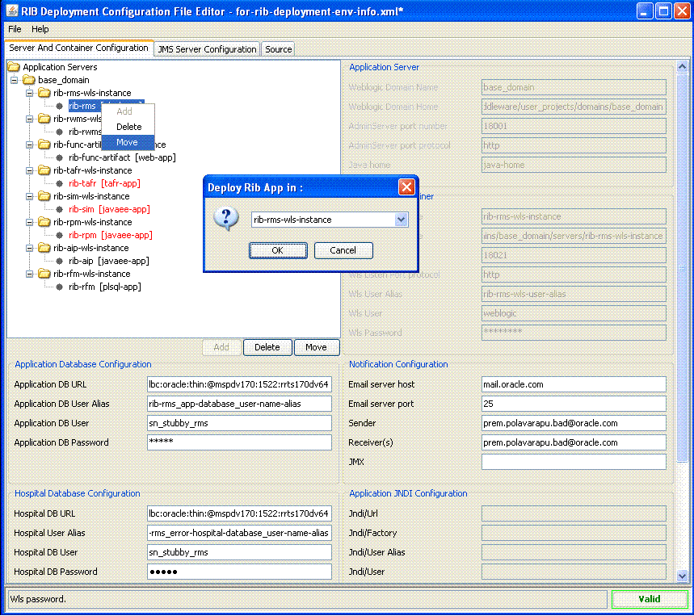Click the Hospital DB User field
This screenshot has height=616, width=694.
point(239,552)
